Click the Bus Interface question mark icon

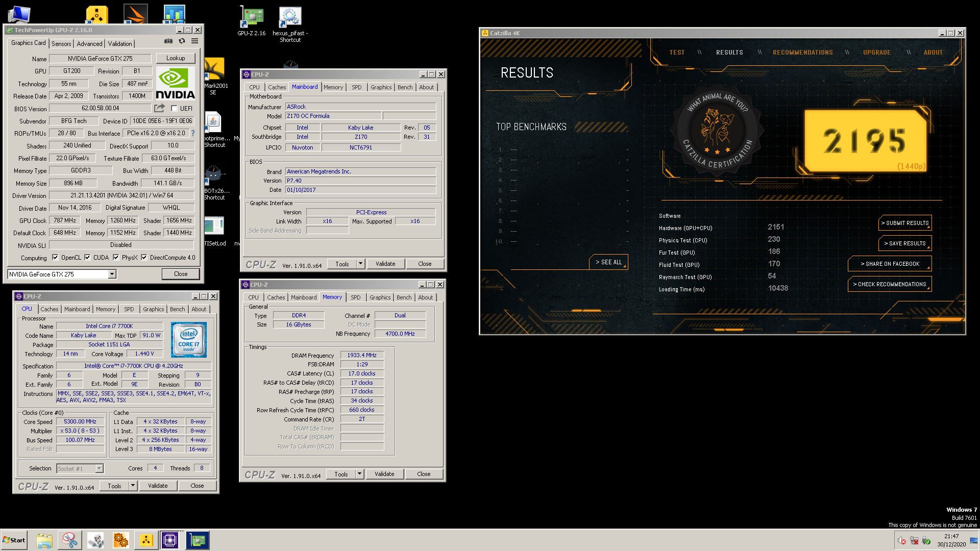pos(193,133)
